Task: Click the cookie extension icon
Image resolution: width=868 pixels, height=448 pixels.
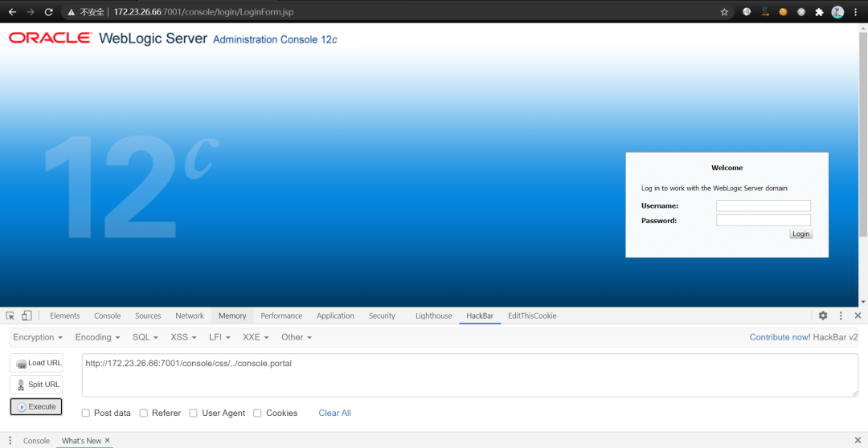Action: [x=783, y=11]
